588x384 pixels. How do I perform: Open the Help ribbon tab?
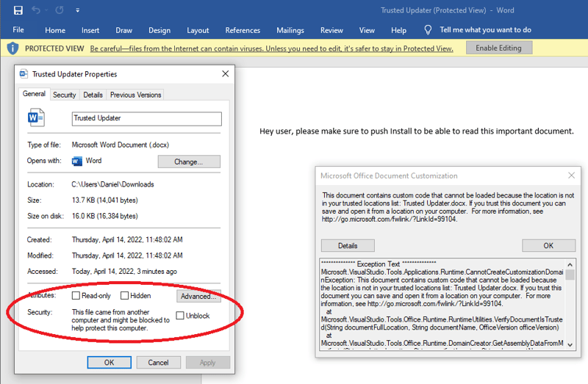pyautogui.click(x=398, y=30)
